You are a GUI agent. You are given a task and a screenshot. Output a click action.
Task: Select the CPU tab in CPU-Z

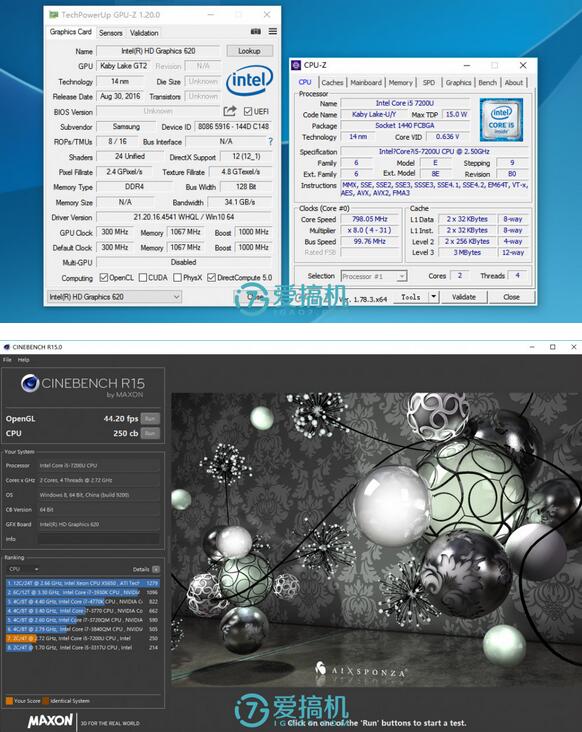point(305,82)
